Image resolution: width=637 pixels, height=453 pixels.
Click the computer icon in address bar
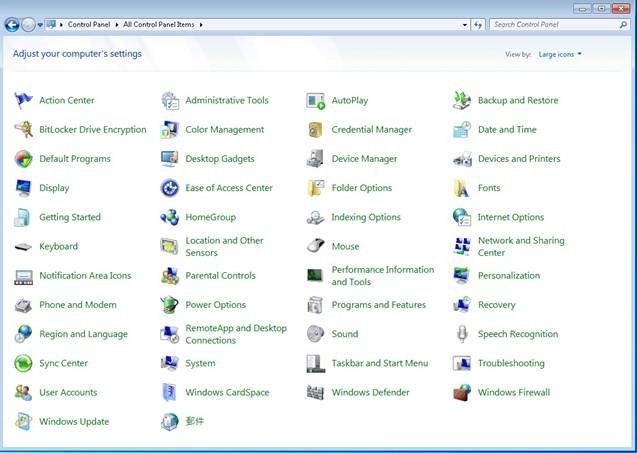(51, 24)
